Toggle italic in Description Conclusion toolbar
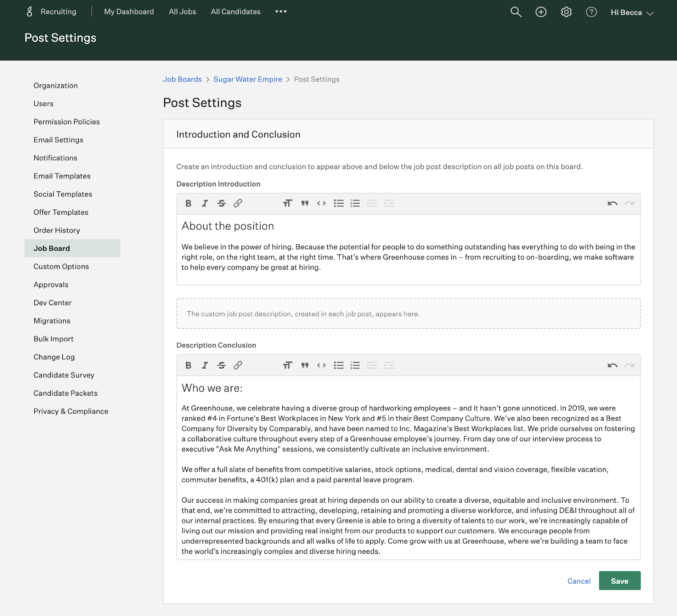The width and height of the screenshot is (677, 616). [205, 365]
